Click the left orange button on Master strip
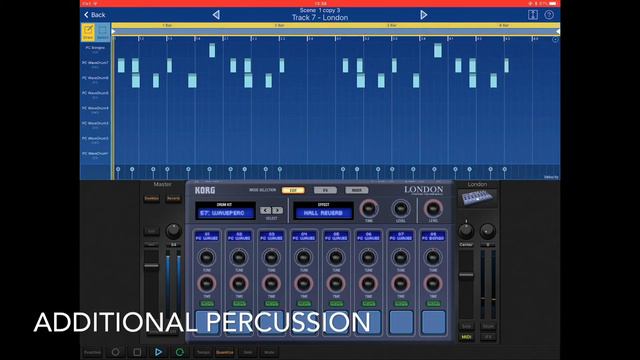The image size is (640, 360). click(152, 199)
